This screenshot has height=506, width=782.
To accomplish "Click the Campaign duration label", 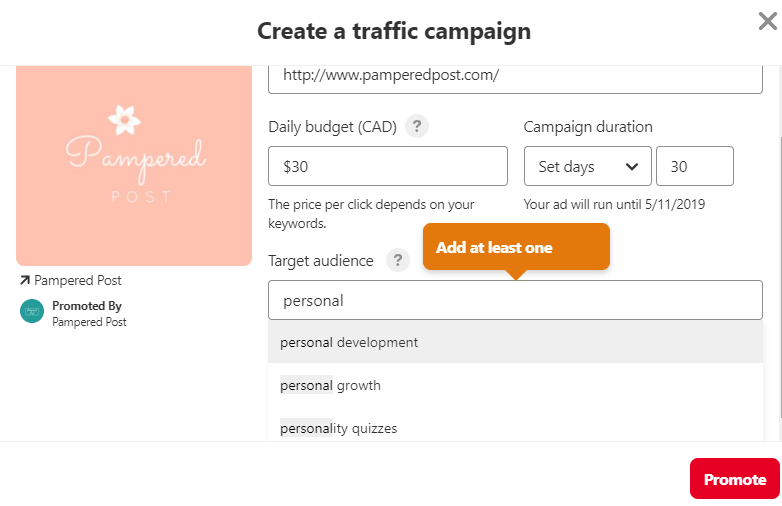I will coord(588,127).
